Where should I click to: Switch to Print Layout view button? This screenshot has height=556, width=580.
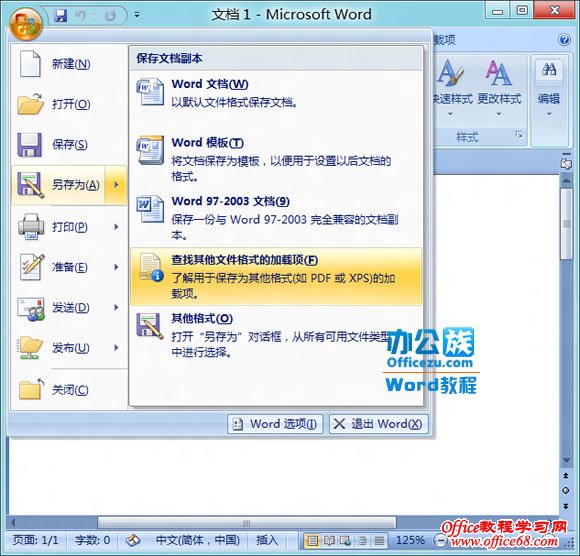point(313,541)
